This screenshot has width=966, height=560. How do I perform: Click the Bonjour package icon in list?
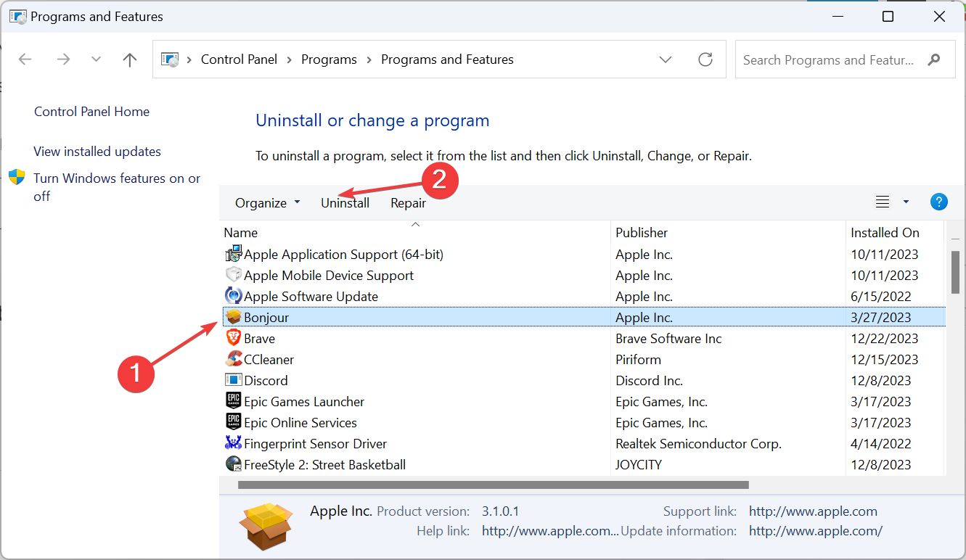coord(233,317)
